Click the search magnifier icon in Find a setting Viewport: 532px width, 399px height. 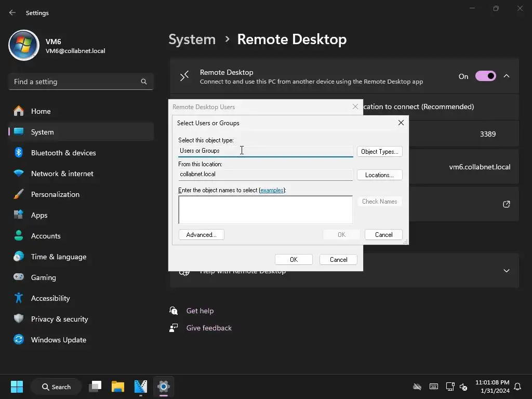click(144, 82)
